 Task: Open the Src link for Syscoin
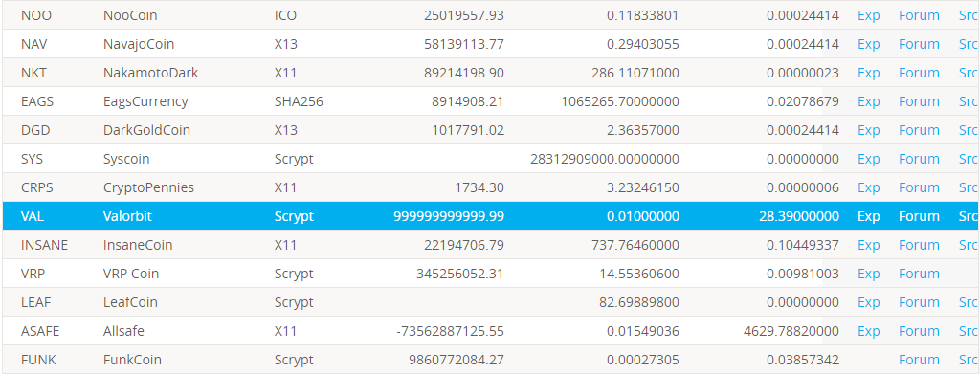click(969, 159)
